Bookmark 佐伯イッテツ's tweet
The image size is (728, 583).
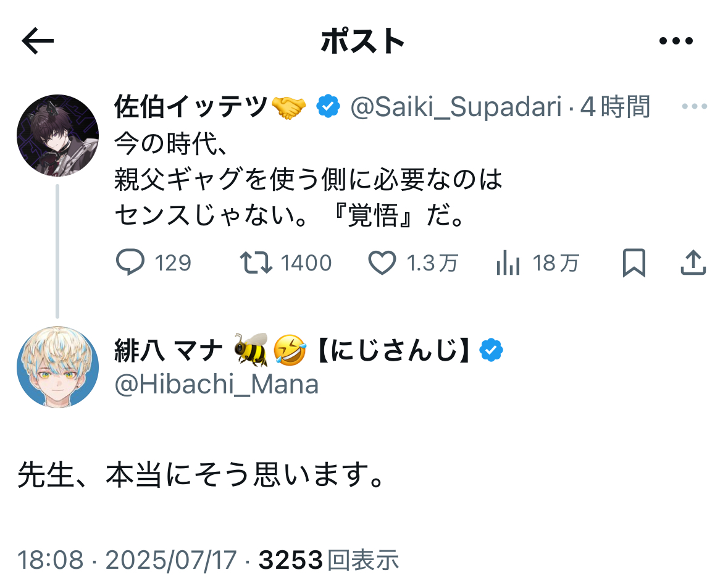634,263
